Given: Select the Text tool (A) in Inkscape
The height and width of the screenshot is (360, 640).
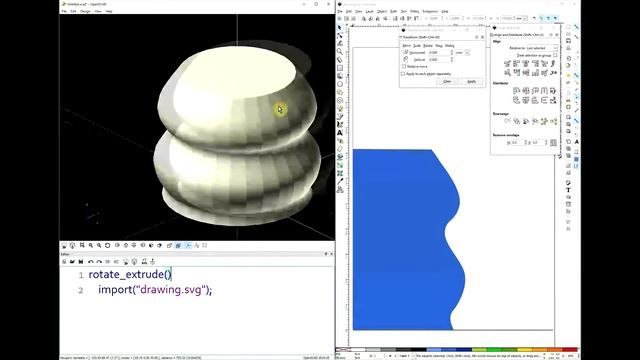Looking at the screenshot, I should click(340, 133).
